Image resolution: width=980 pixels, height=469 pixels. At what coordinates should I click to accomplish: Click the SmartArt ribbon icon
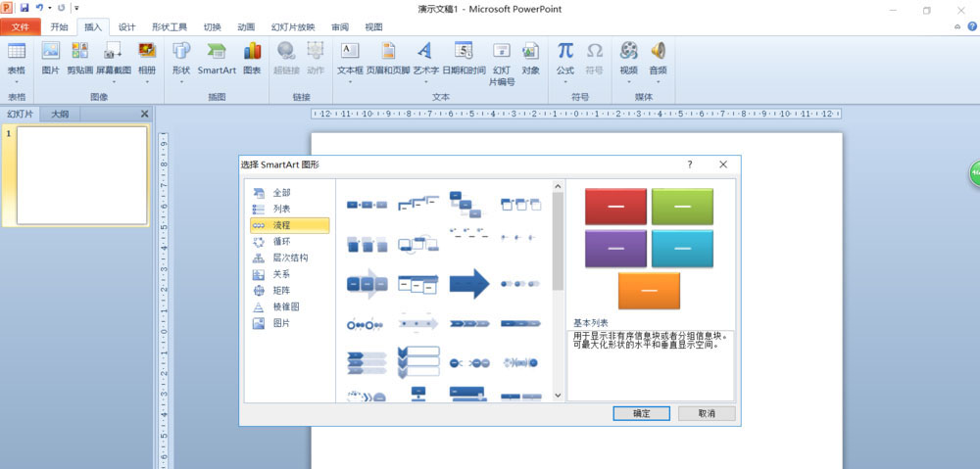click(217, 51)
